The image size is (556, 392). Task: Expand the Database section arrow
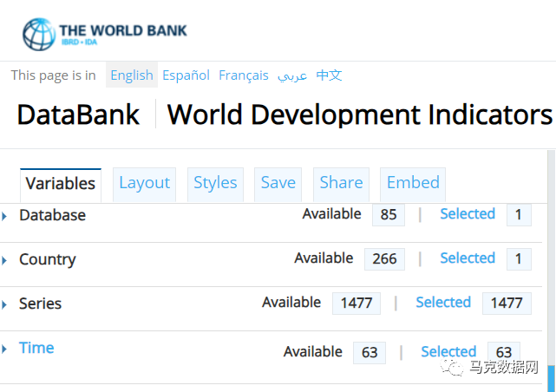coord(4,216)
